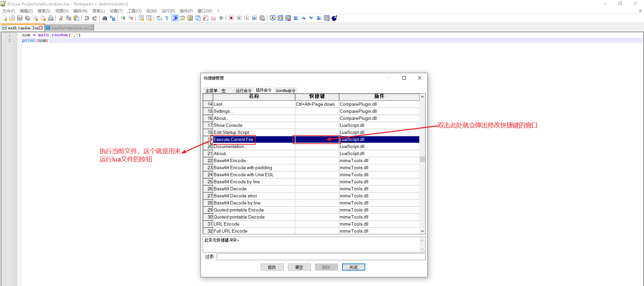Viewport: 644px width, 286px height.
Task: Click the Print toolbar icon
Action: tap(51, 18)
